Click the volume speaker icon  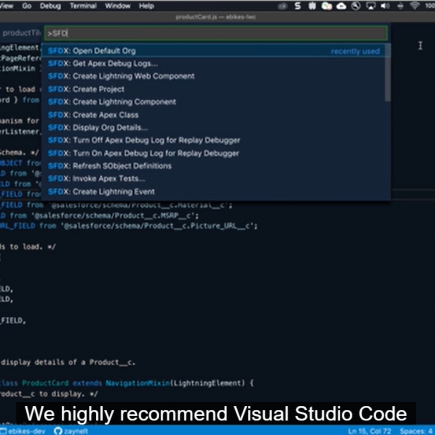[385, 6]
